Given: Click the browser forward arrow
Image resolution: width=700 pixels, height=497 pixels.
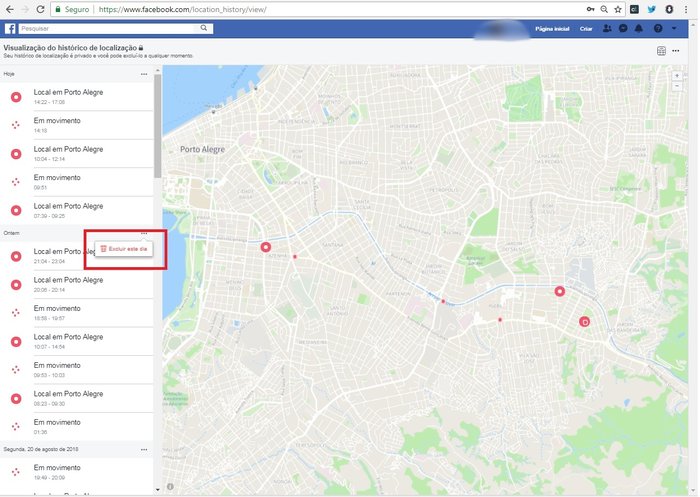Looking at the screenshot, I should tap(25, 9).
